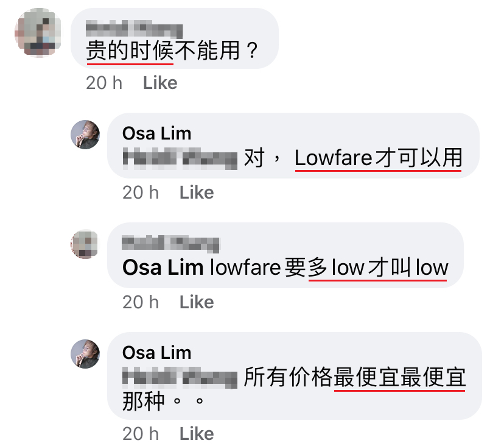Like Osa Lim's Lowfare才可以用 reply
This screenshot has height=446, width=504.
pyautogui.click(x=197, y=193)
